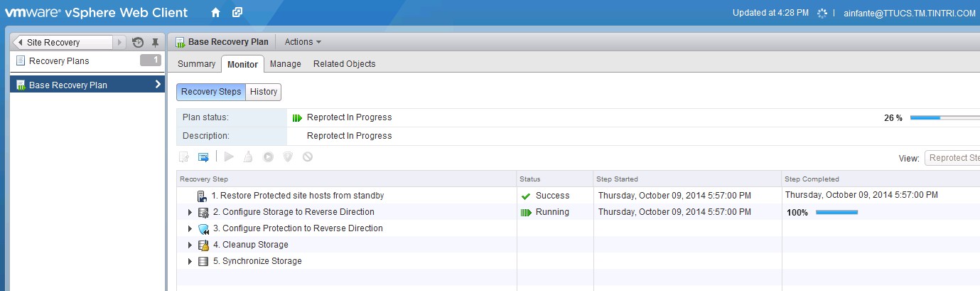Click the step 2 100% progress bar
This screenshot has width=980, height=291.
pyautogui.click(x=837, y=212)
